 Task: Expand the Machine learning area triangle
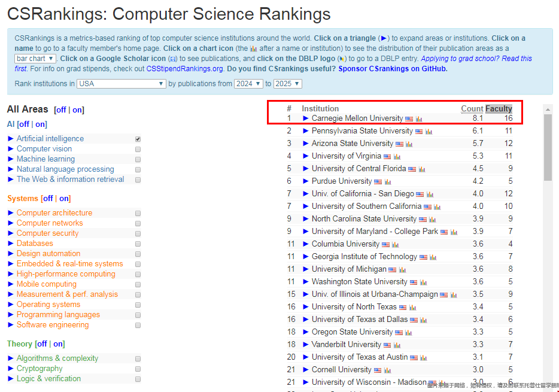pos(11,159)
